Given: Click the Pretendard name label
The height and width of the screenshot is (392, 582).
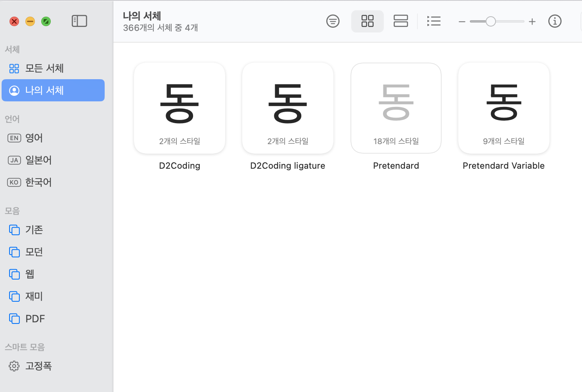Looking at the screenshot, I should pos(396,166).
